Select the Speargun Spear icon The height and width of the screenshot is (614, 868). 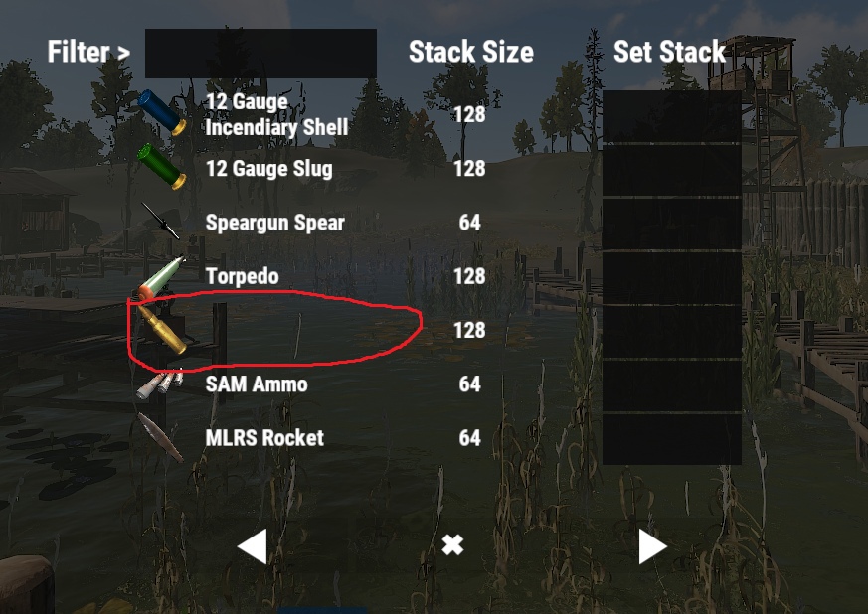(160, 221)
